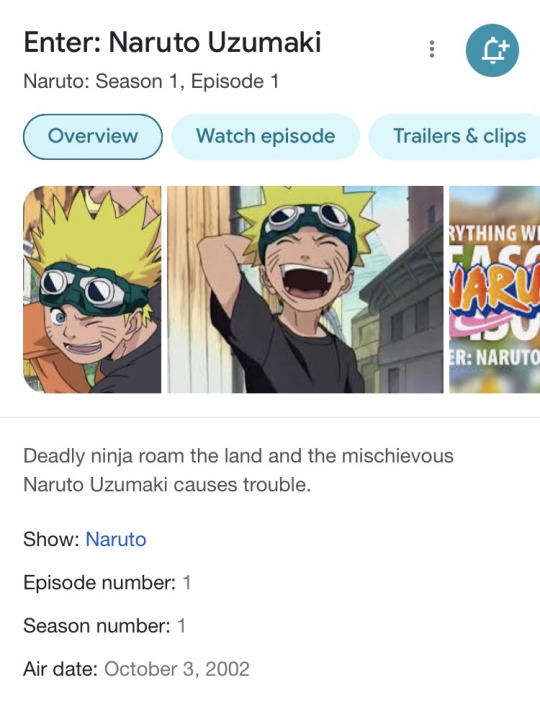Viewport: 540px width, 706px height.
Task: Switch to Watch episode tab
Action: click(x=265, y=136)
